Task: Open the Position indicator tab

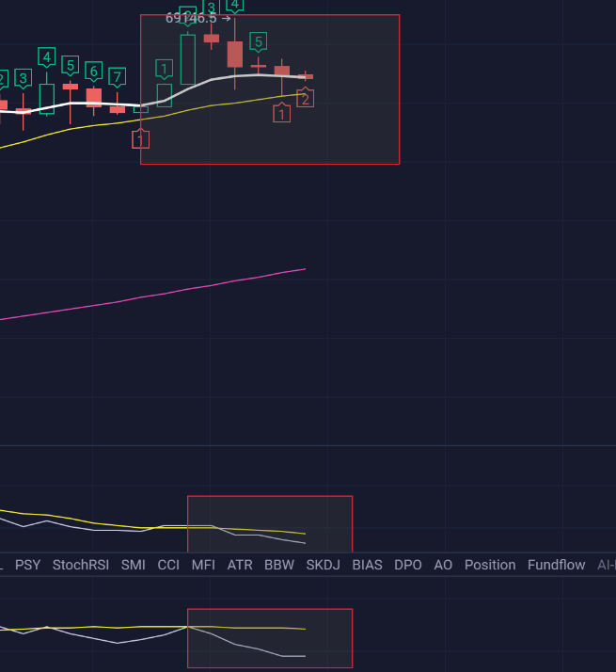Action: (x=490, y=565)
